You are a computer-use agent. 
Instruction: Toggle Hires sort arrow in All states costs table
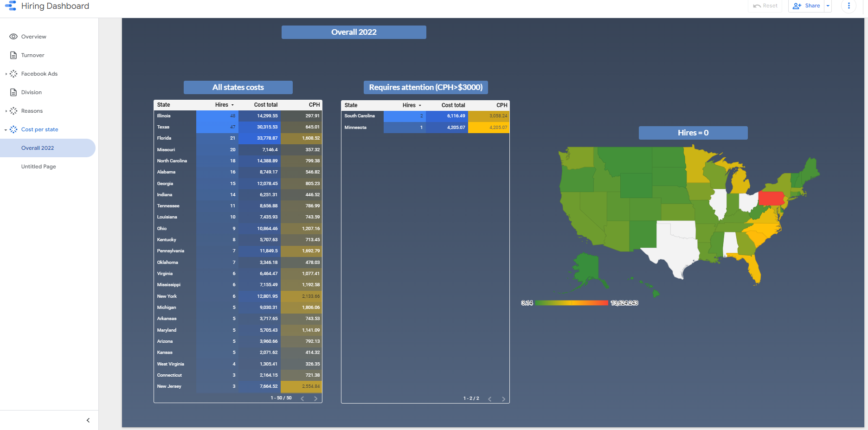point(232,105)
